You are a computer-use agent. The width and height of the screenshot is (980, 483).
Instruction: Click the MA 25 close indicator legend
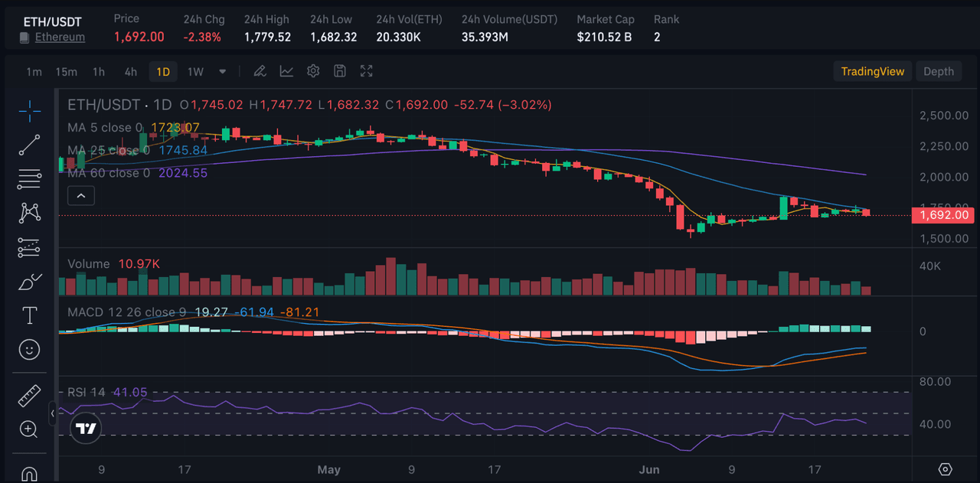coord(109,150)
